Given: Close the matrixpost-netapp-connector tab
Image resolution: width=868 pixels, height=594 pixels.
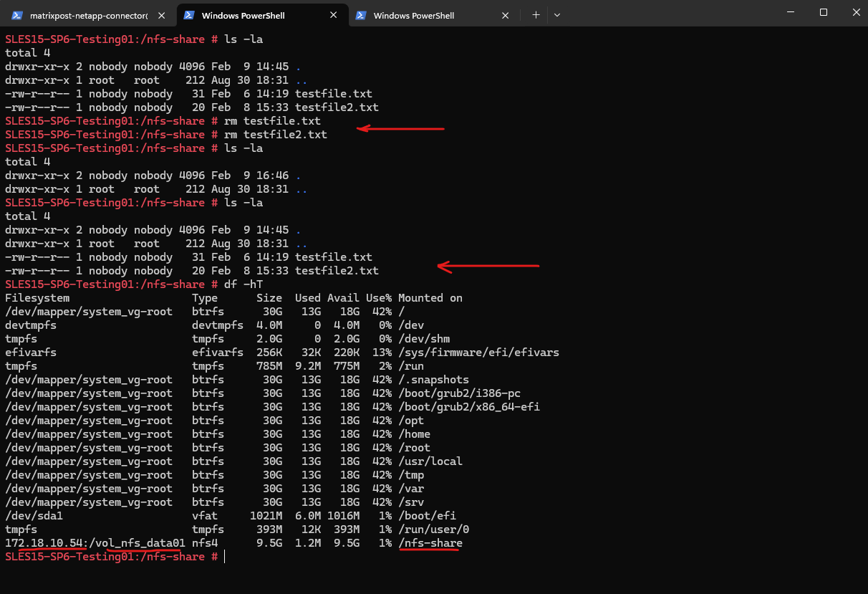Looking at the screenshot, I should click(x=162, y=15).
